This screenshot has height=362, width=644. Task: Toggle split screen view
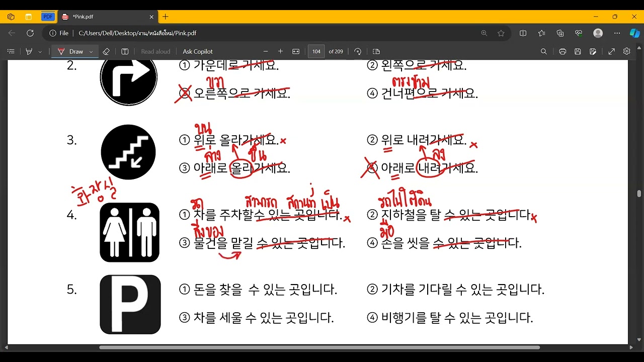click(523, 33)
